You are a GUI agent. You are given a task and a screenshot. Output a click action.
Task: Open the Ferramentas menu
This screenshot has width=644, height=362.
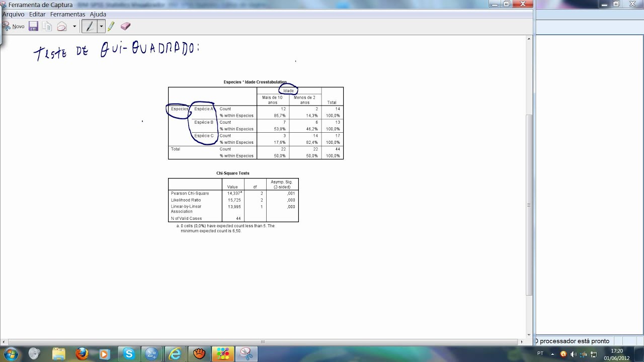(67, 14)
